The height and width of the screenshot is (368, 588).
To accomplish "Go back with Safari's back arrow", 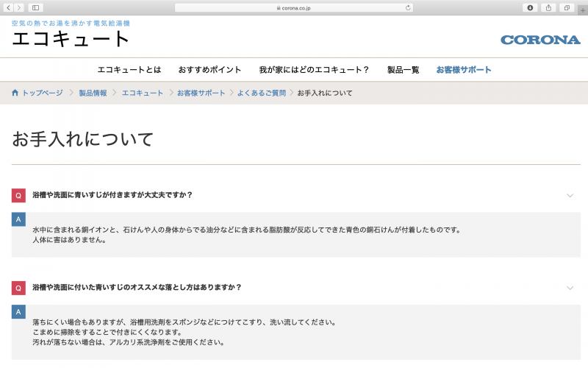I will coord(8,7).
